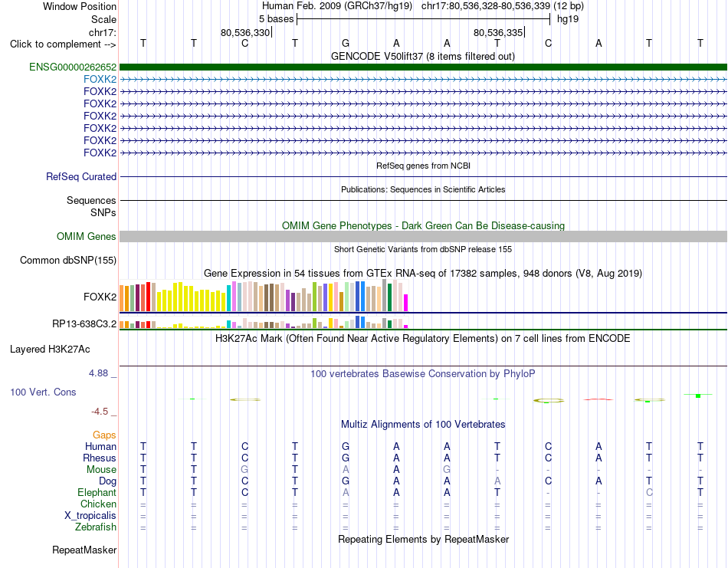This screenshot has width=728, height=568.
Task: Click the red mark in the PhyloP conservation track
Action: (598, 399)
